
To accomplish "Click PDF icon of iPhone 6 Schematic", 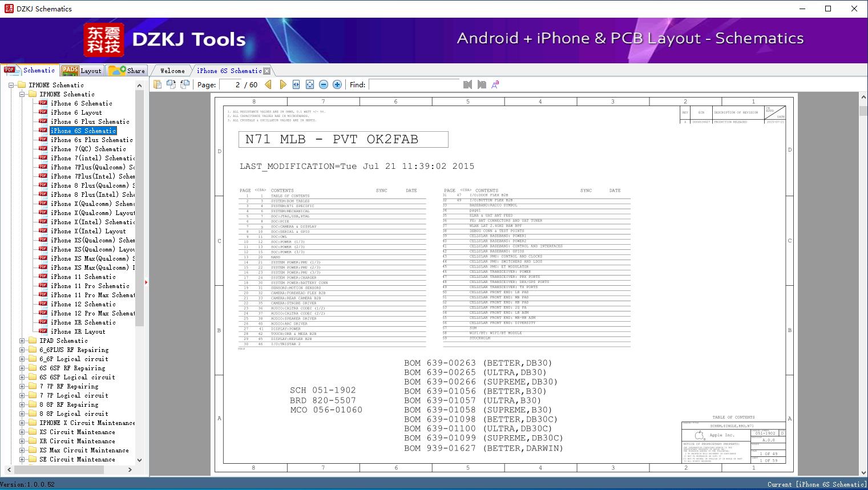I will [43, 103].
